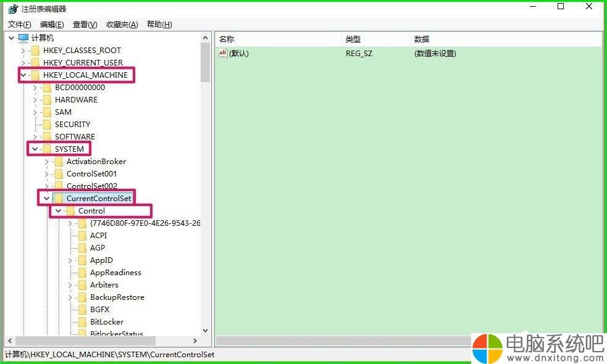Click the HARDWARE folder icon
This screenshot has width=607, height=364.
[x=47, y=100]
